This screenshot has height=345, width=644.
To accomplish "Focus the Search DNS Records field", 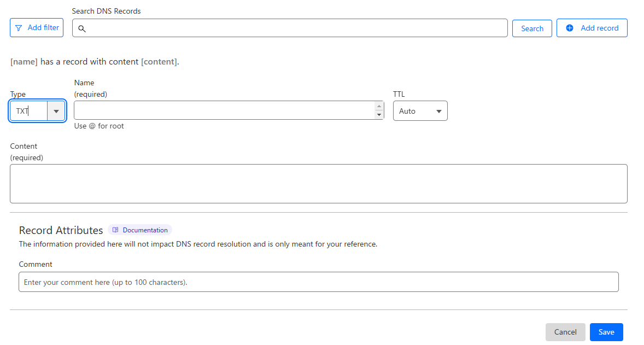I will [x=290, y=28].
